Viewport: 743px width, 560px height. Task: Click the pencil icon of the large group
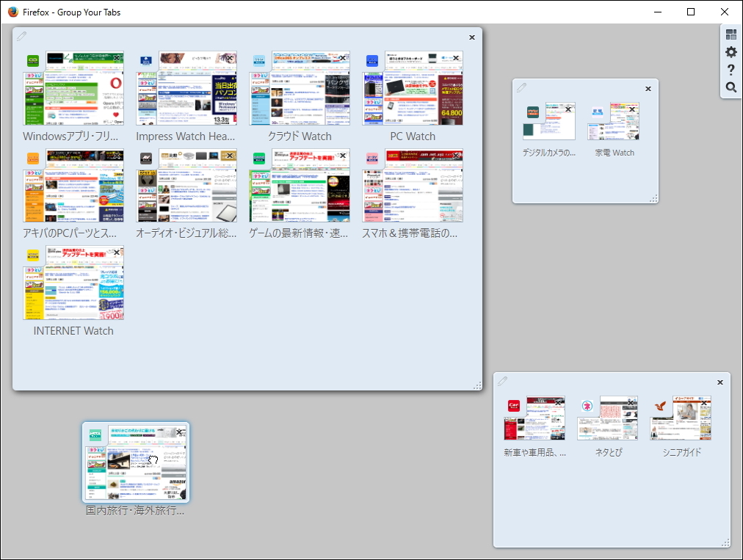pos(21,36)
